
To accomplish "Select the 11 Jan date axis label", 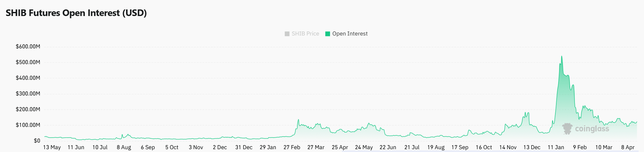I will 556,147.
